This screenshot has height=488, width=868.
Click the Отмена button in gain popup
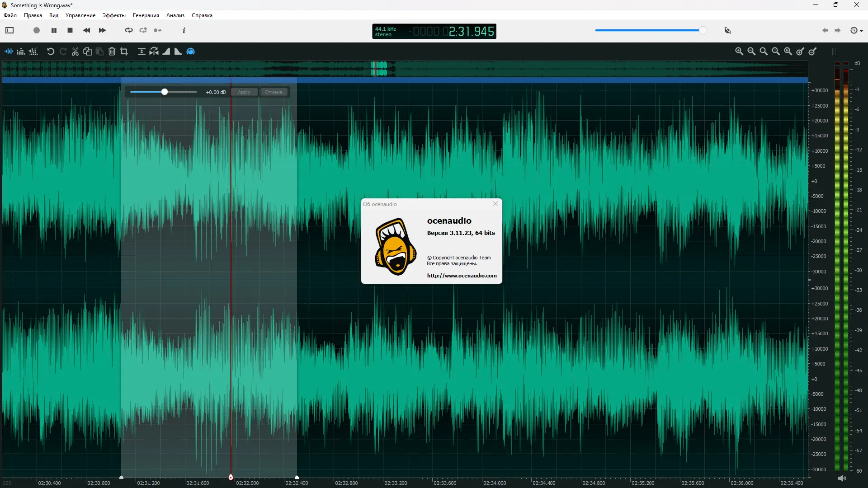tap(274, 92)
